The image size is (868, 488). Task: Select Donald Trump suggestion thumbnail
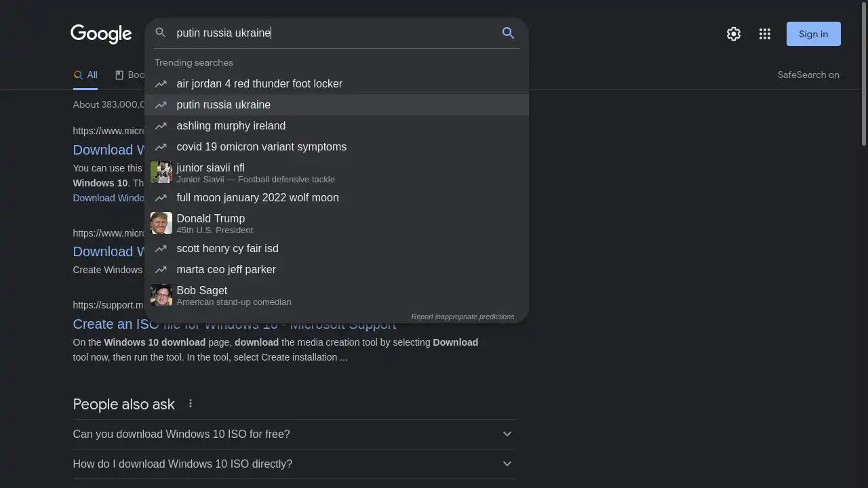[161, 223]
